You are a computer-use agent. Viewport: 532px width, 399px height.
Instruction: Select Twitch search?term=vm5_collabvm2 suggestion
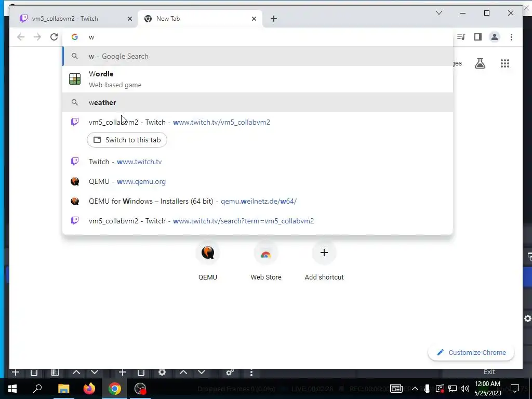tap(258, 221)
